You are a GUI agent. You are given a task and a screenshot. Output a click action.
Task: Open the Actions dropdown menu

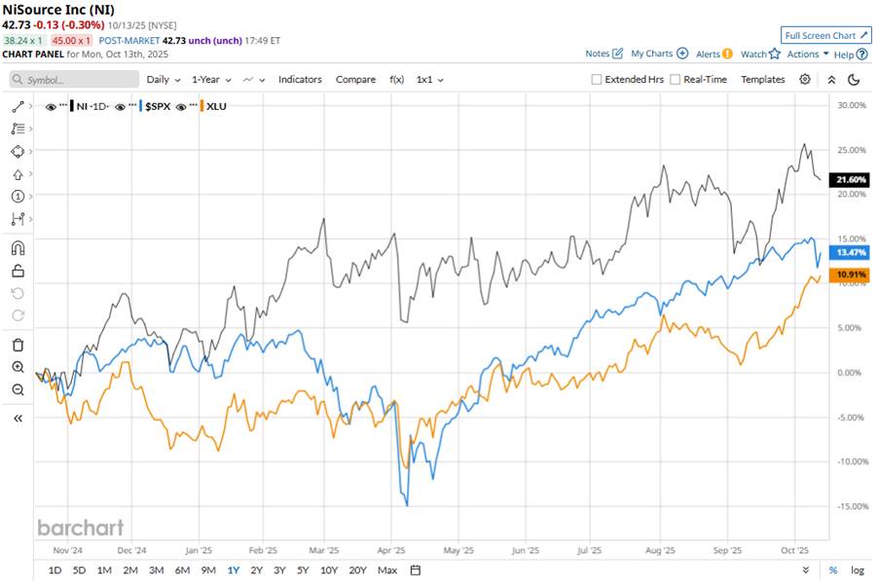pyautogui.click(x=808, y=55)
